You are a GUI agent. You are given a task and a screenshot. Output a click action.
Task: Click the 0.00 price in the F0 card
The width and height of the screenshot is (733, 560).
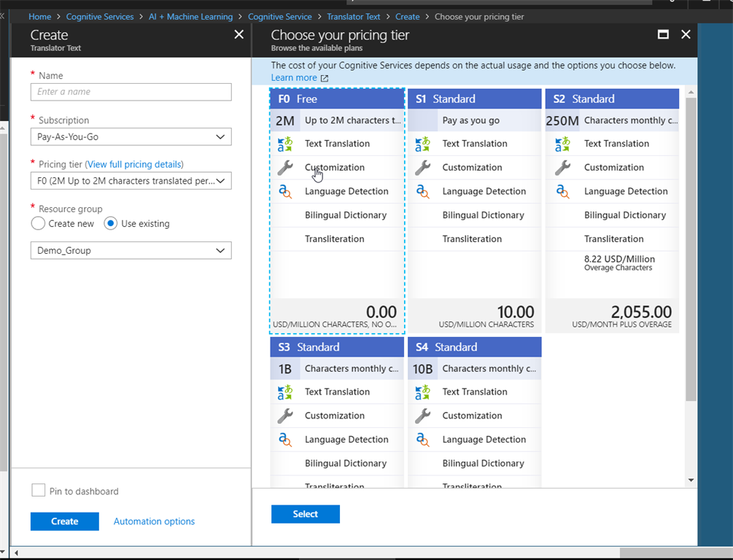pos(381,312)
